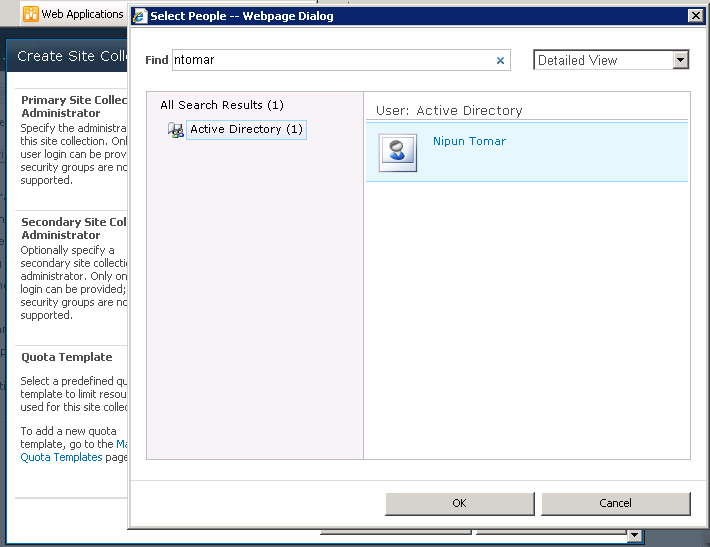This screenshot has height=547, width=710.
Task: Click the Web Applications icon in background window
Action: (x=31, y=14)
